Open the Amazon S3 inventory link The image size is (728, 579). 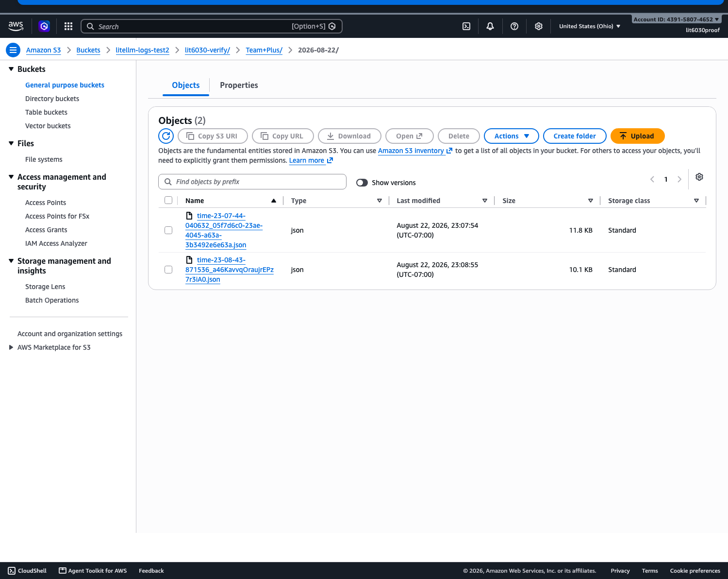[415, 151]
